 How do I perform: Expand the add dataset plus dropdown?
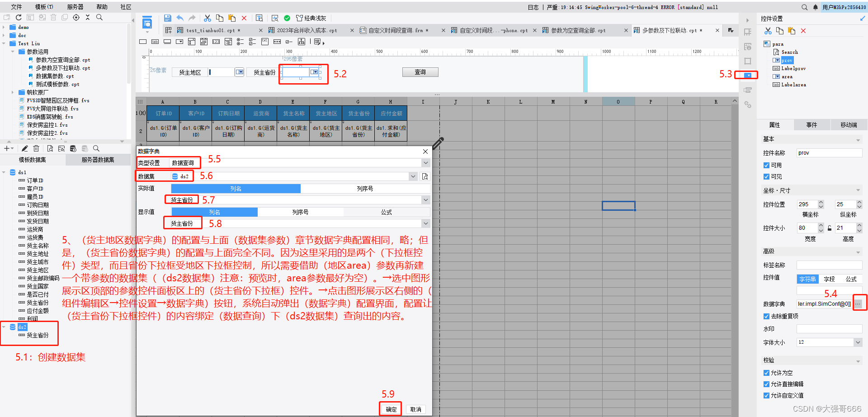[9, 148]
